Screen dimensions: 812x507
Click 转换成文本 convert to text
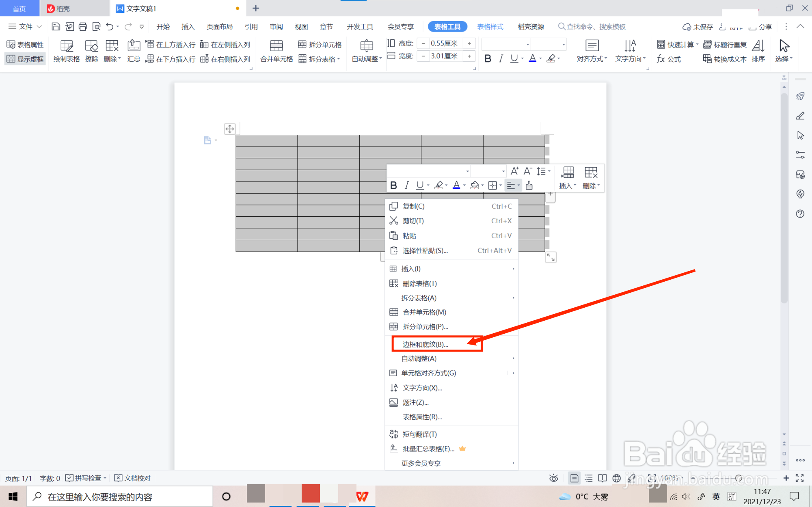(x=725, y=59)
